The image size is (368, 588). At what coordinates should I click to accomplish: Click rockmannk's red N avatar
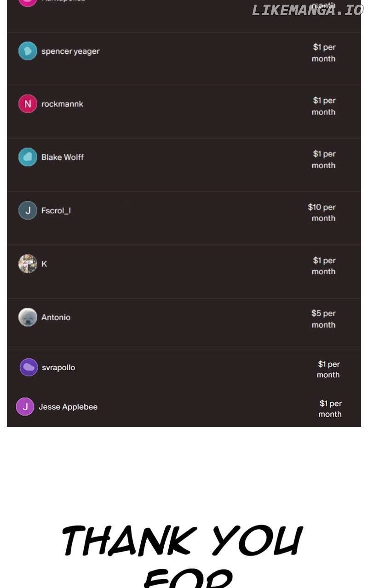[28, 104]
